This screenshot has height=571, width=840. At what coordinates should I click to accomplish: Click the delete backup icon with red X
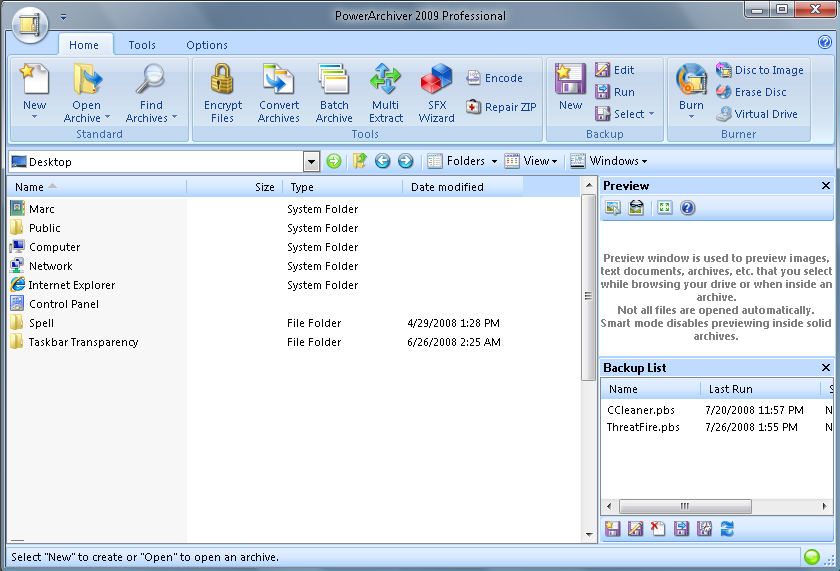click(657, 529)
